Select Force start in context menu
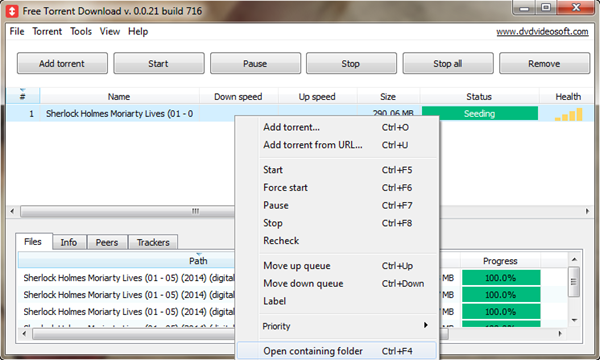Image resolution: width=600 pixels, height=360 pixels. pos(285,187)
